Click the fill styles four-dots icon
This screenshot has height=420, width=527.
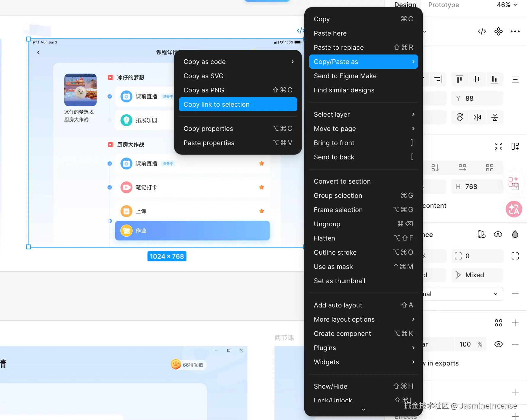click(x=499, y=323)
